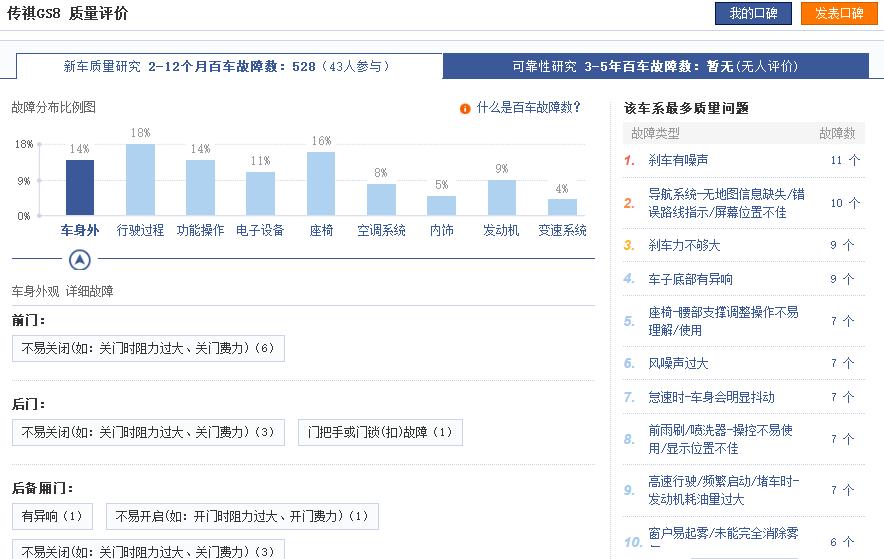Open 风噪声过大 issue link
The width and height of the screenshot is (884, 559).
[678, 363]
